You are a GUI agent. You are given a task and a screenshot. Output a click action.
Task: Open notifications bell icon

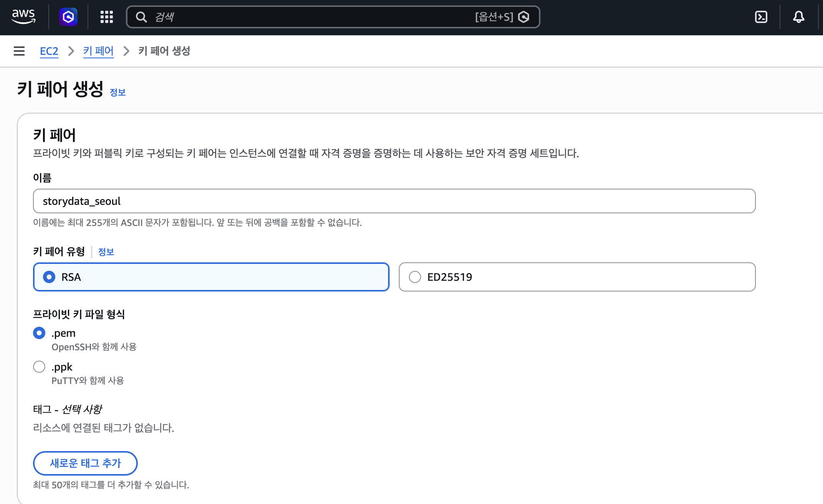[799, 17]
